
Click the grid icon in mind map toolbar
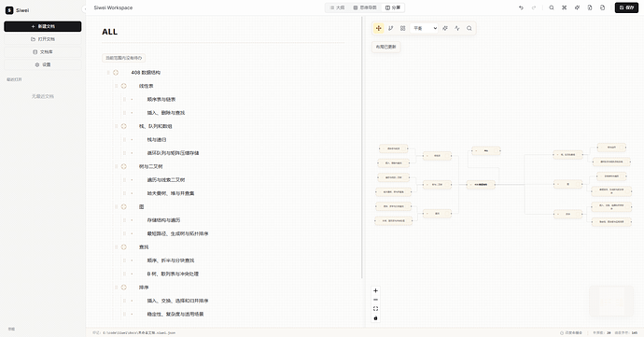[x=403, y=28]
